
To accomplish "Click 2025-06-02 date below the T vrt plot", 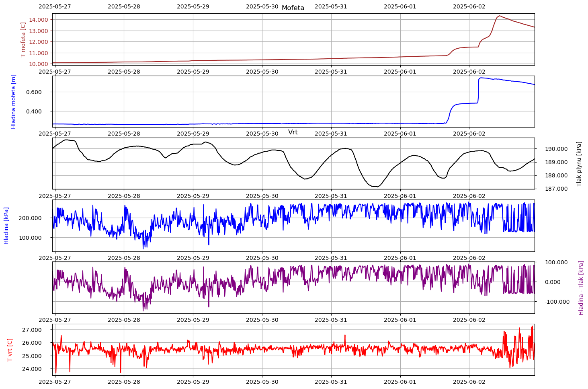I will [x=469, y=382].
